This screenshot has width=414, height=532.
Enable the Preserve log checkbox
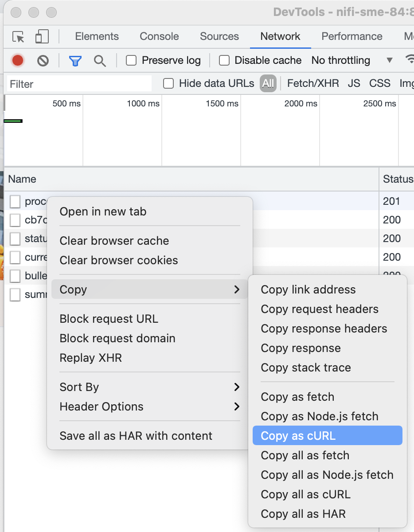coord(131,60)
